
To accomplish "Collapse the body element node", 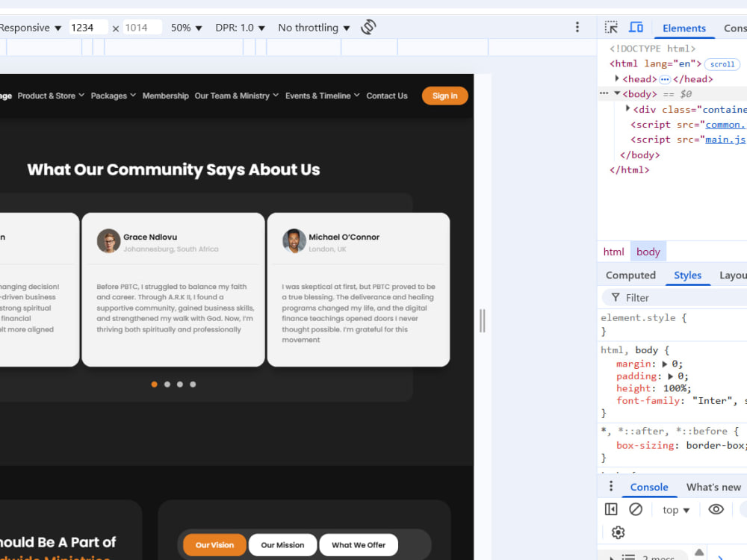I will [x=617, y=94].
